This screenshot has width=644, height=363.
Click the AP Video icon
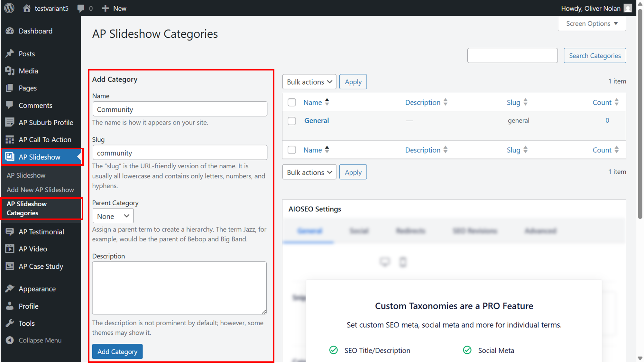(10, 249)
